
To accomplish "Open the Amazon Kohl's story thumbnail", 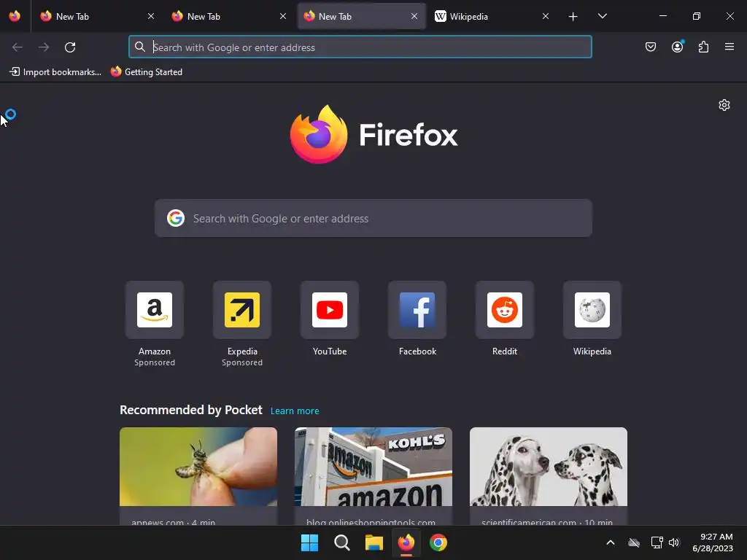I will pos(373,467).
